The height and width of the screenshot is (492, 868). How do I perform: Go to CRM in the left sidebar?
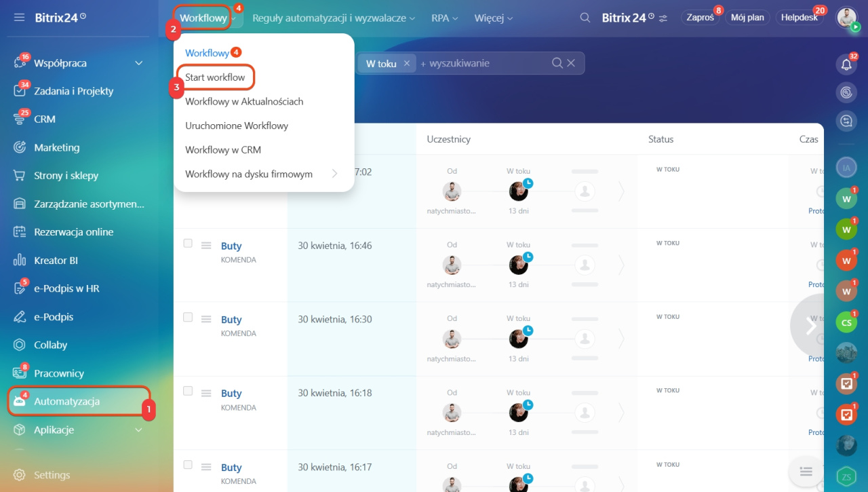click(x=45, y=119)
